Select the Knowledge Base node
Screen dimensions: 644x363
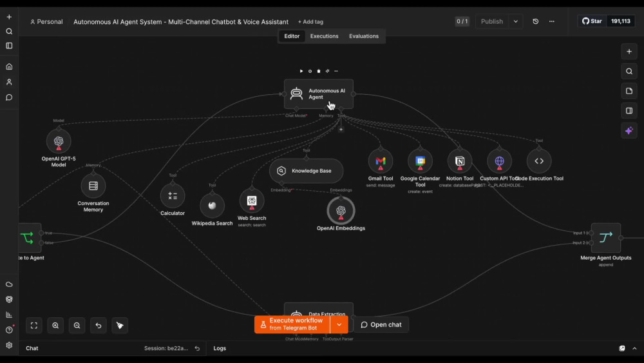(306, 171)
